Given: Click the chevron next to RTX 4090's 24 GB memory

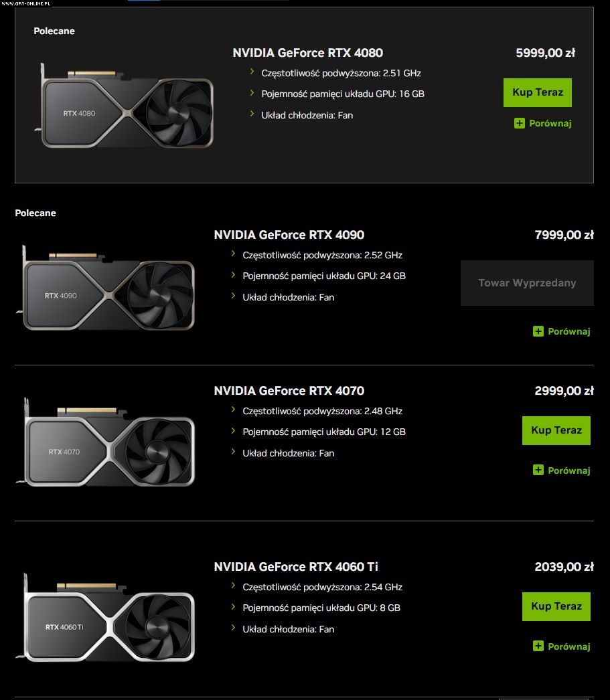Looking at the screenshot, I should 233,275.
